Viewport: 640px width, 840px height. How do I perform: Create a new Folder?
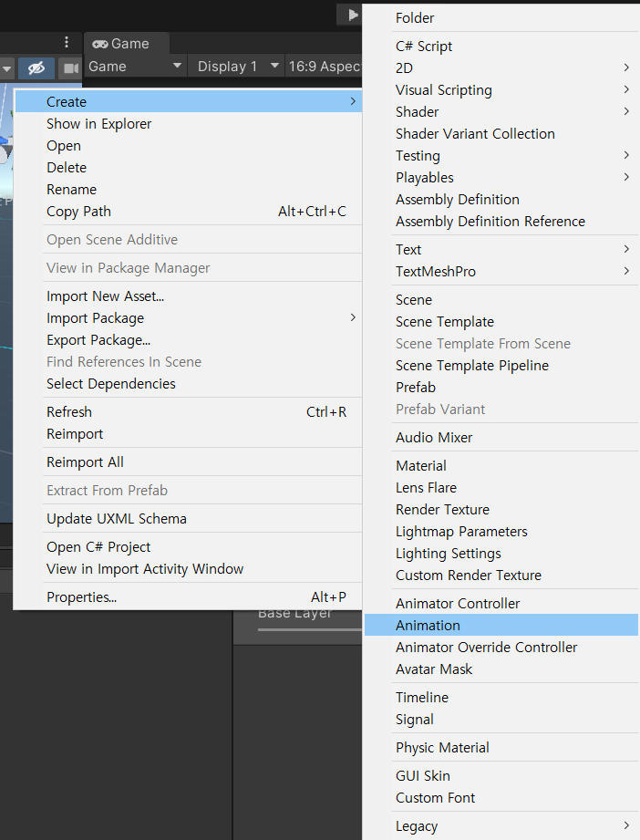pos(501,18)
